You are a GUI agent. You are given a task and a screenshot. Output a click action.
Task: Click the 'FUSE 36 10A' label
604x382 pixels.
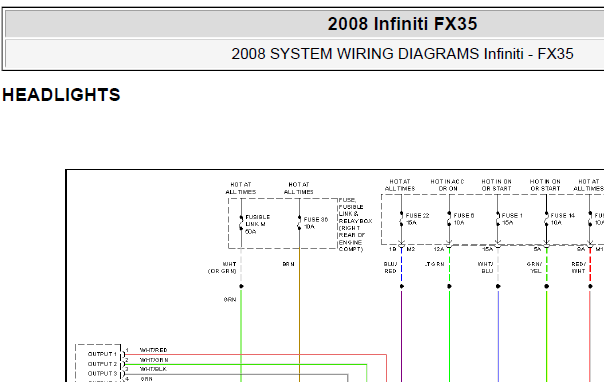point(315,223)
